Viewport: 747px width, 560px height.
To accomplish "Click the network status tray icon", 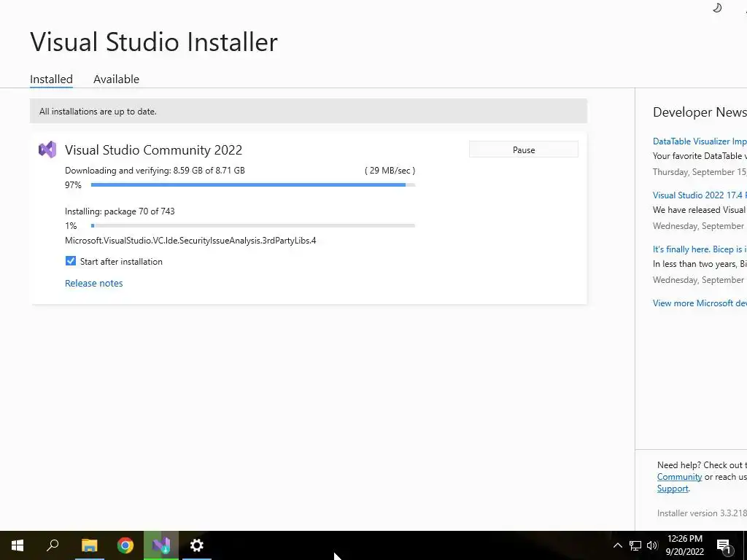I will point(635,545).
